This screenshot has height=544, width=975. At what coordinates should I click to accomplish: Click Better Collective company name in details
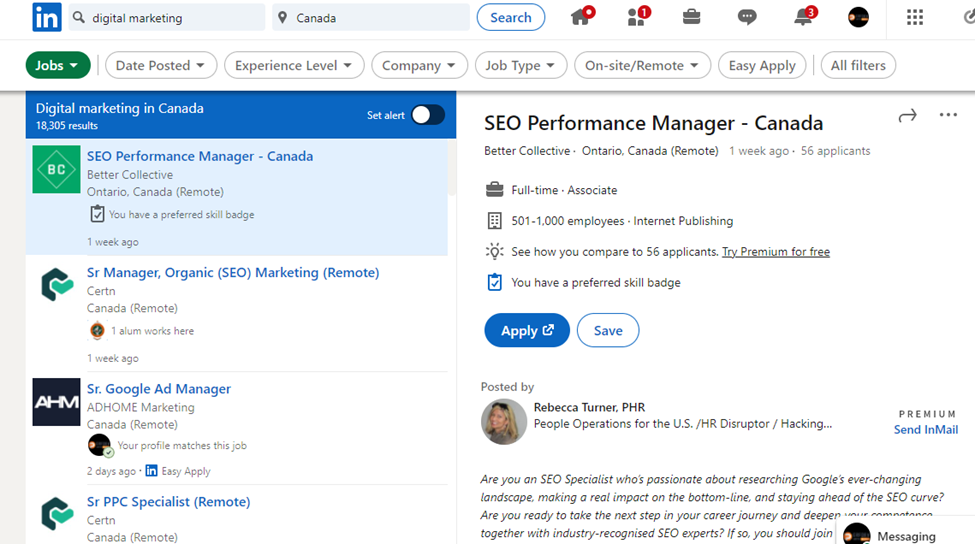527,150
